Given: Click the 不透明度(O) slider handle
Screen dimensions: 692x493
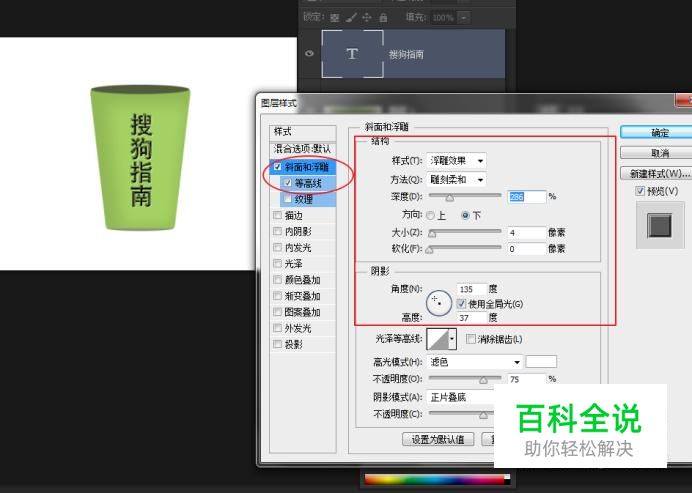Looking at the screenshot, I should [x=484, y=380].
